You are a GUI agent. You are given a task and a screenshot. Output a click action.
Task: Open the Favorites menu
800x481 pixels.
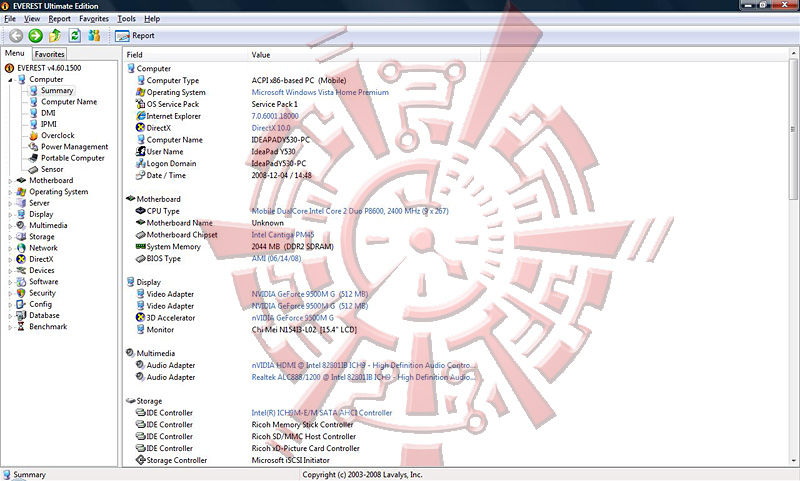[94, 19]
